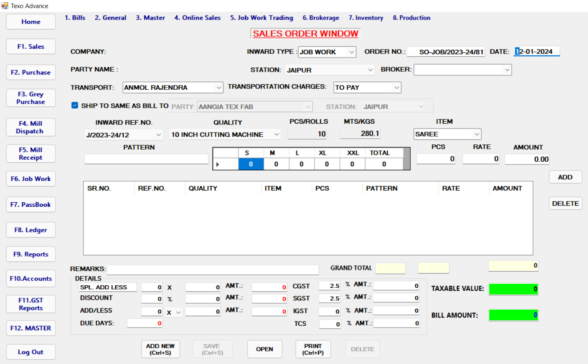This screenshot has height=364, width=588.
Task: Click the PCS/ROLLS value field 10
Action: pos(307,134)
